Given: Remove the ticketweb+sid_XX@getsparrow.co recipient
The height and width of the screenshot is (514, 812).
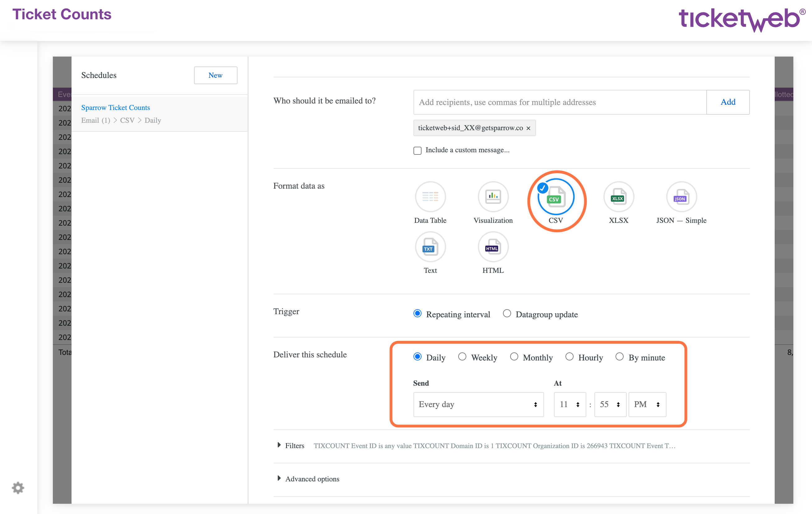Looking at the screenshot, I should [x=528, y=128].
